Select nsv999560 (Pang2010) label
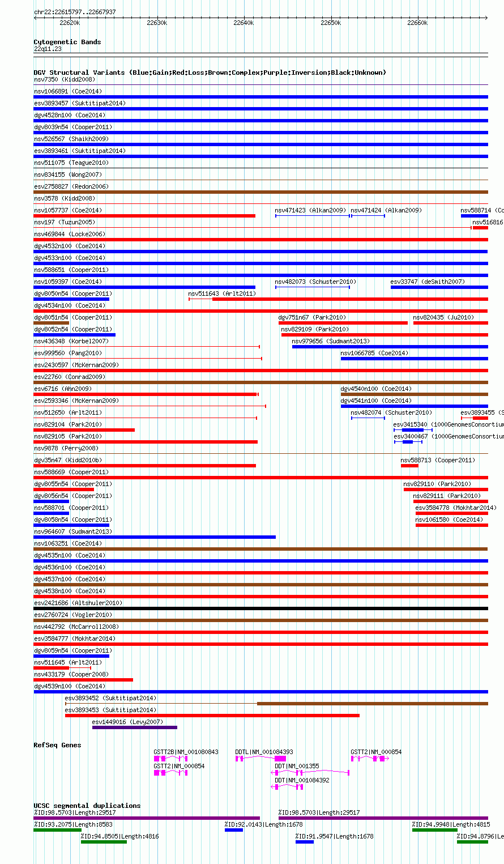 coord(67,353)
